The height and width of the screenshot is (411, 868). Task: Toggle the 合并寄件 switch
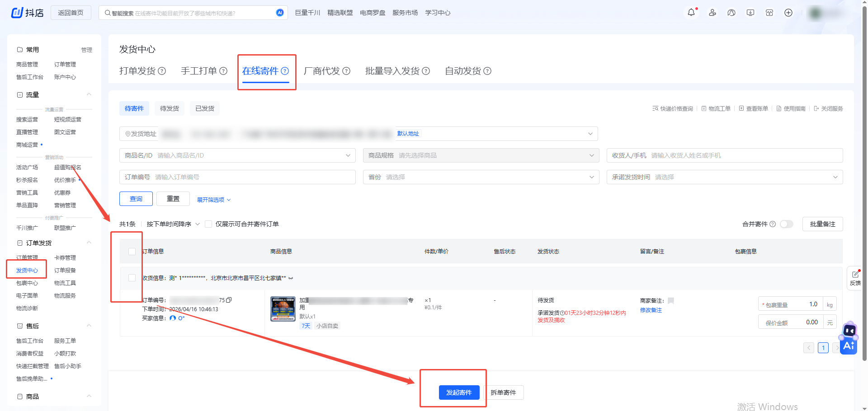(x=787, y=224)
